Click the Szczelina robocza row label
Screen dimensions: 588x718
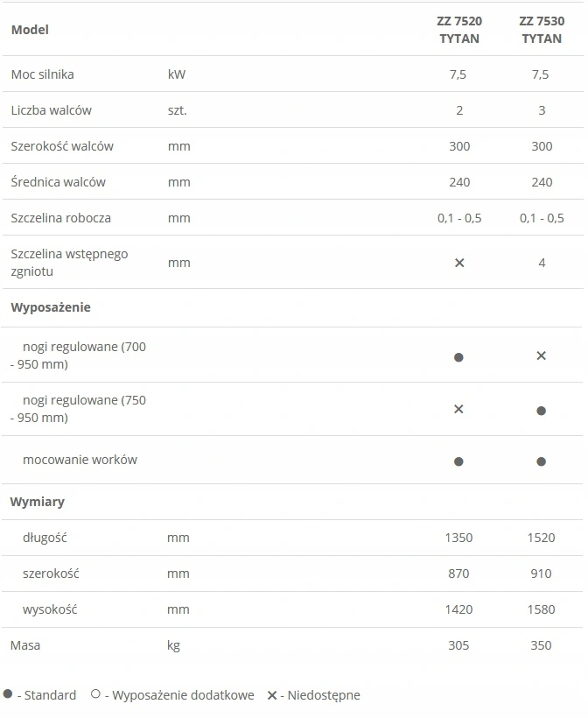coord(61,218)
